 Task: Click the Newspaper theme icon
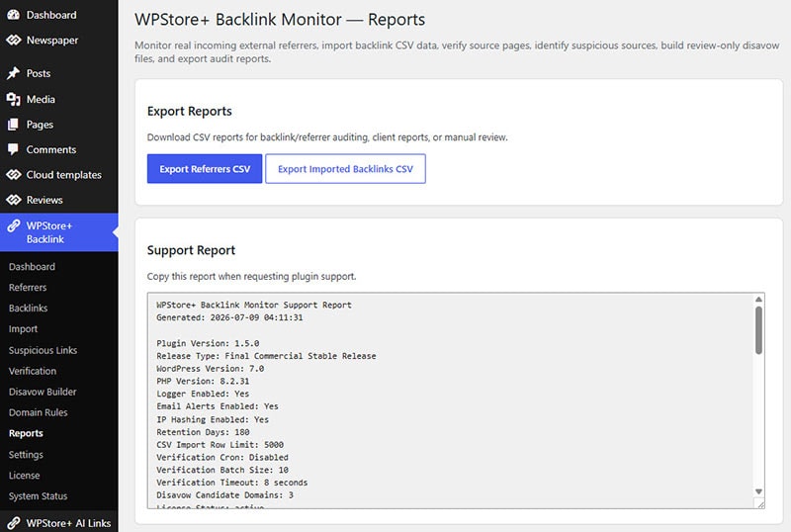pos(13,40)
